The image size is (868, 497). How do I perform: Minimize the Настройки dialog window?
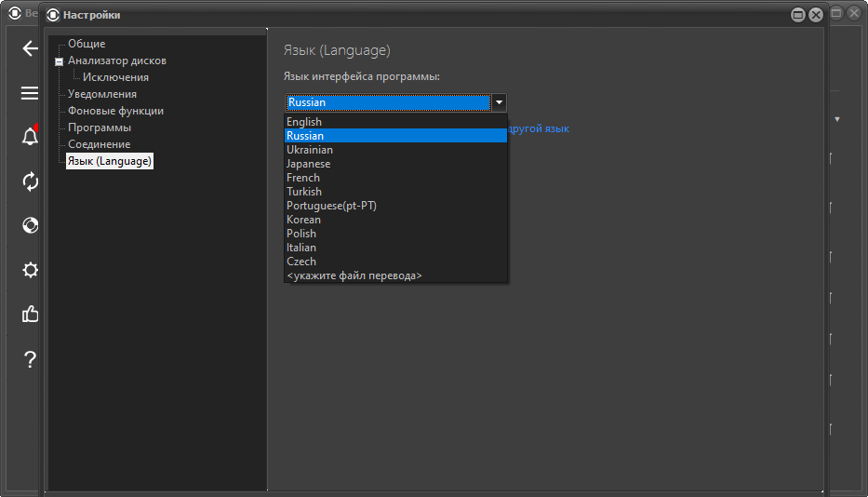tap(797, 15)
